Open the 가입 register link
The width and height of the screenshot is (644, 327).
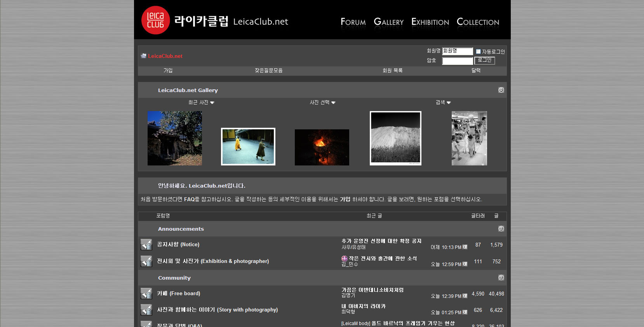pos(168,71)
